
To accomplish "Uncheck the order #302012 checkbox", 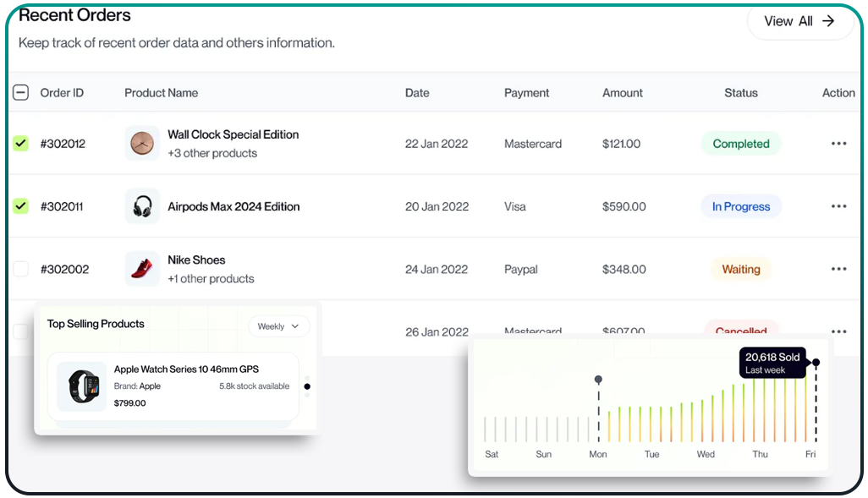I will (21, 144).
